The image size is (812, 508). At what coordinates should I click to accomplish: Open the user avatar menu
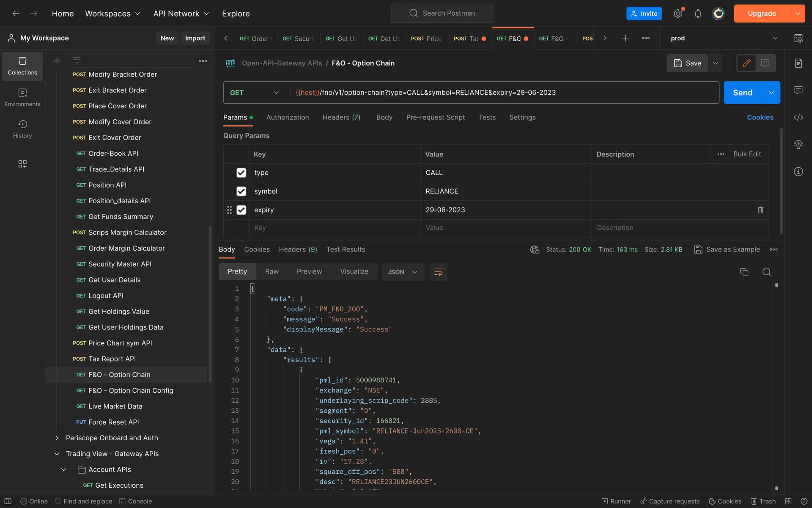point(718,14)
